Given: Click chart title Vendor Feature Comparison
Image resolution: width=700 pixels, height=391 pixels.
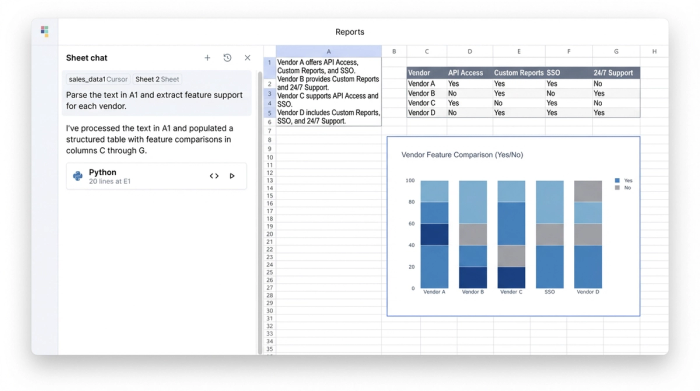Looking at the screenshot, I should coord(462,155).
